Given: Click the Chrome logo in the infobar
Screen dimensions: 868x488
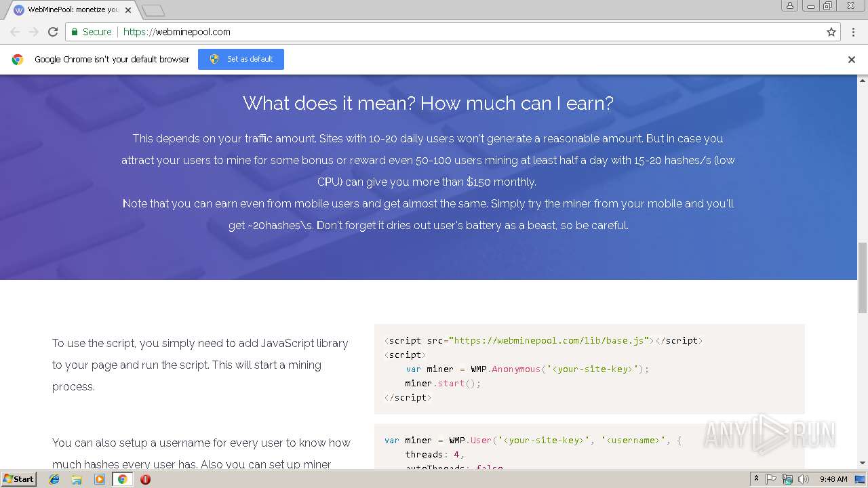Looking at the screenshot, I should pos(18,60).
